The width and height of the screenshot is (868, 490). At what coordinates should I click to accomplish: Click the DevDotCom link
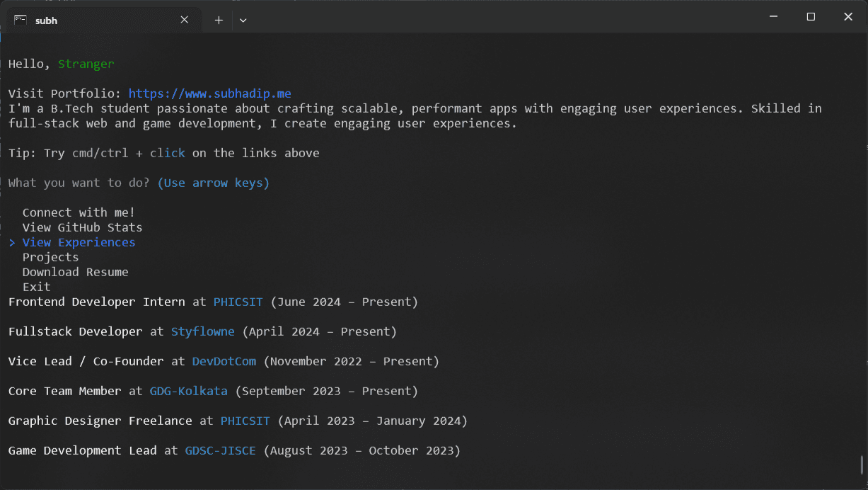(x=224, y=361)
